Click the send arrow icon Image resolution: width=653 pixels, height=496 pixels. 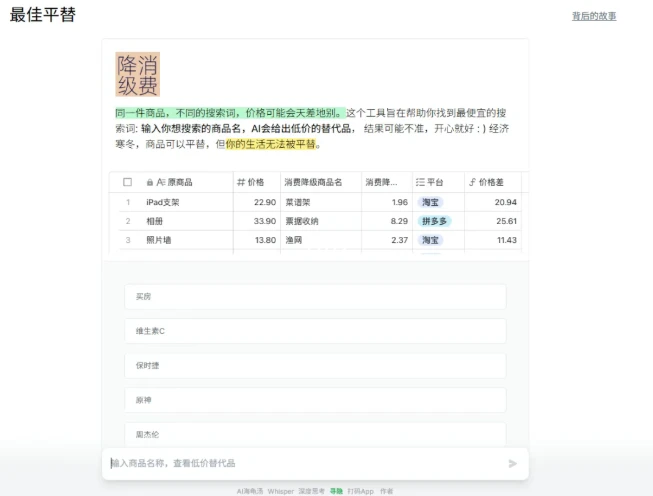pos(513,463)
